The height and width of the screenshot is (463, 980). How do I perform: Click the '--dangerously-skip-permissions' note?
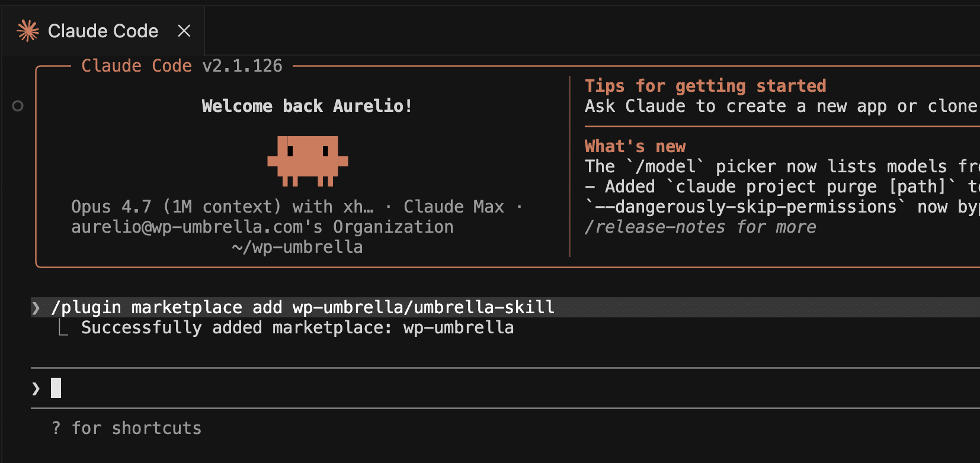(782, 207)
